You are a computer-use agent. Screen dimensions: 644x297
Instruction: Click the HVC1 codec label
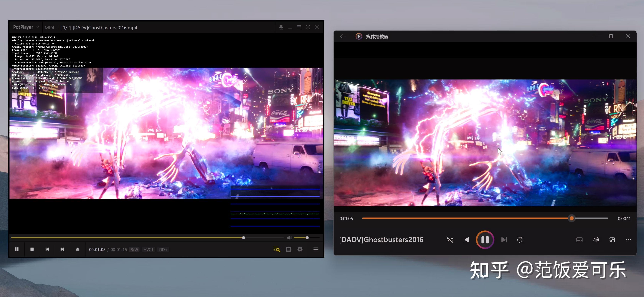(x=148, y=250)
